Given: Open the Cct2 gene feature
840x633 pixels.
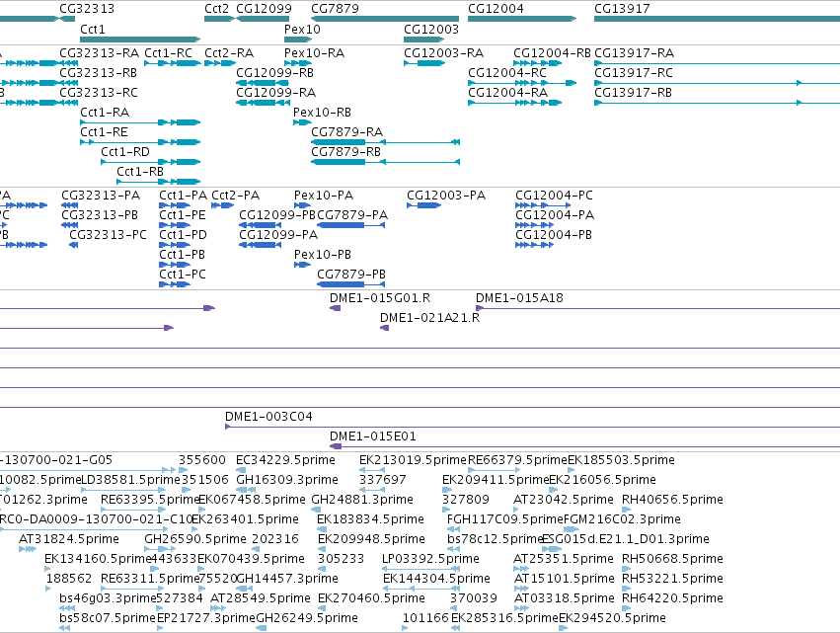Looking at the screenshot, I should 220,19.
